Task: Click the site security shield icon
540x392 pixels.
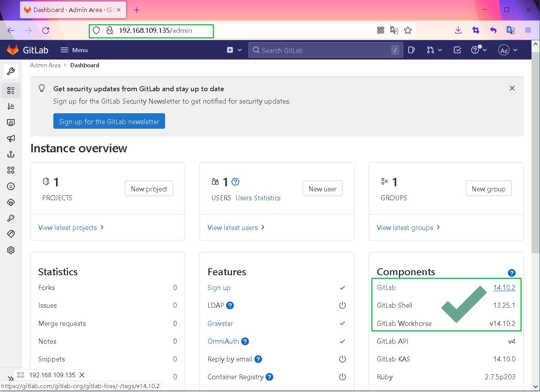Action: coord(96,30)
